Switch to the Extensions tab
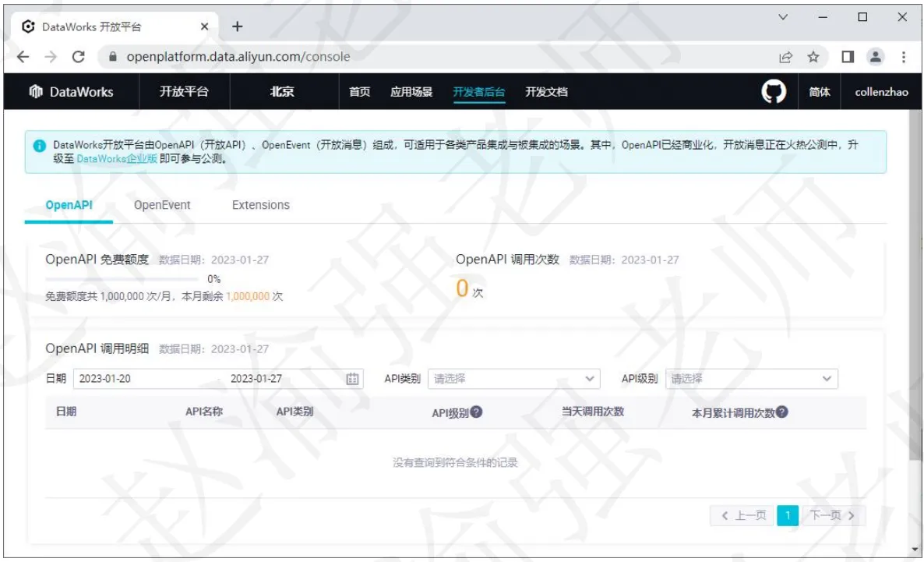Image resolution: width=924 pixels, height=562 pixels. 260,205
